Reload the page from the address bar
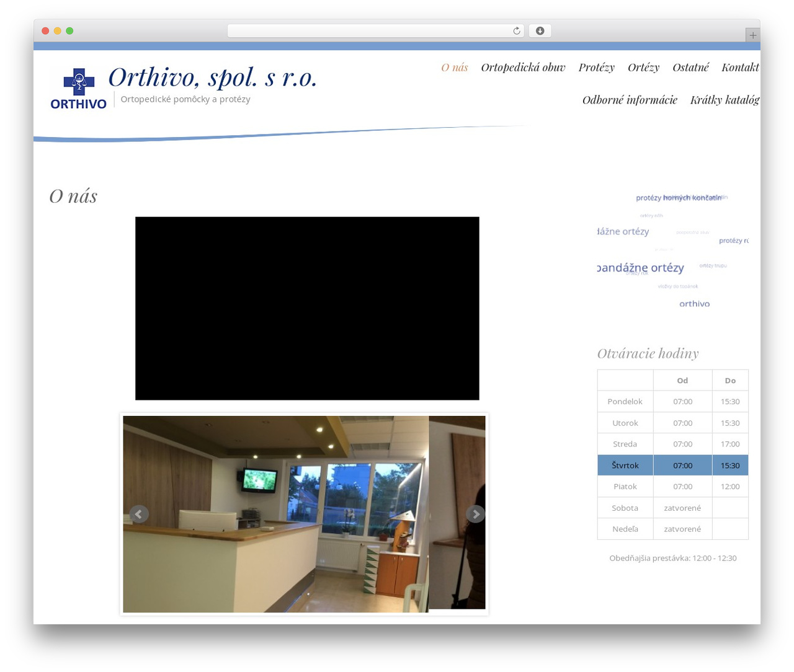 coord(516,31)
